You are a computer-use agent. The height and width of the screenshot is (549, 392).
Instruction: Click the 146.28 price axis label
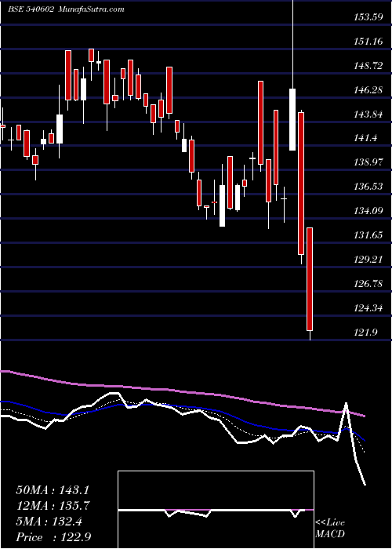pyautogui.click(x=368, y=90)
